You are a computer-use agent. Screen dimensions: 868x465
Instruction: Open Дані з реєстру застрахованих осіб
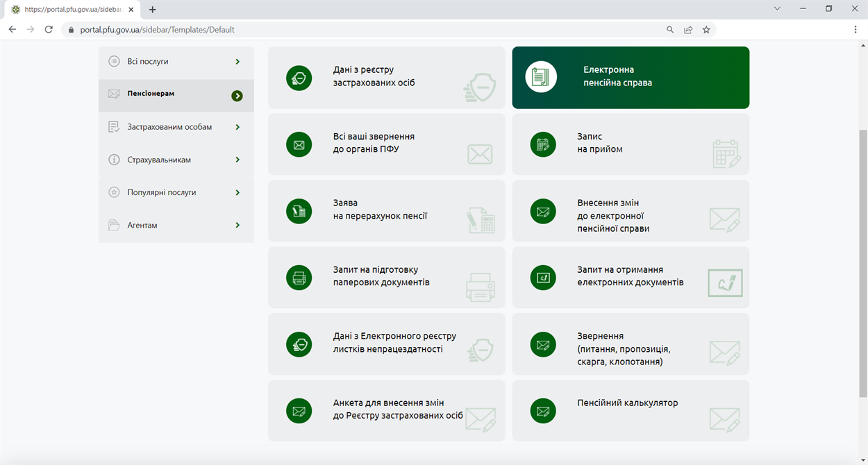click(x=387, y=78)
